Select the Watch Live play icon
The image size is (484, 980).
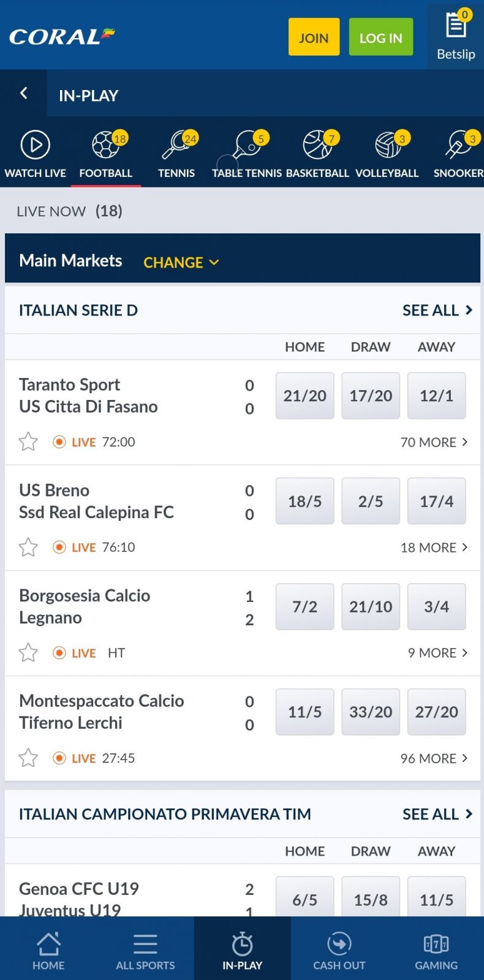[36, 145]
